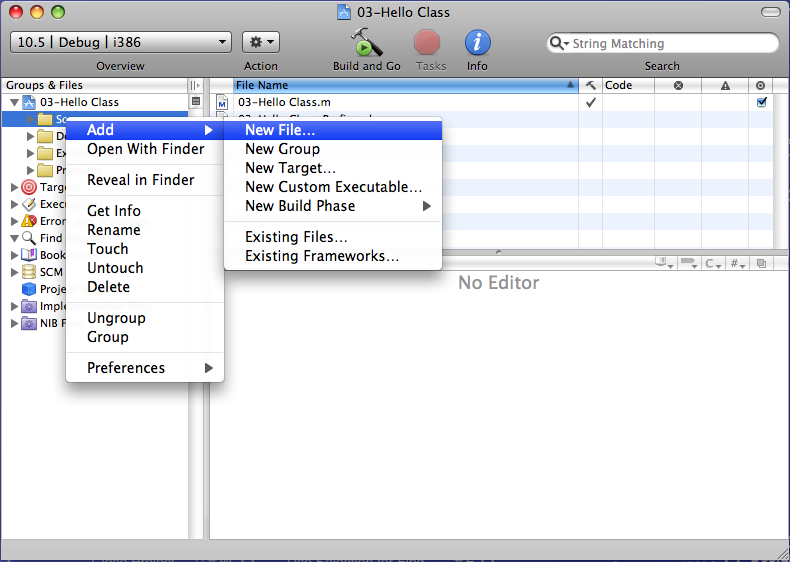Choose Open With Finder
Screen dimensions: 790x562
click(145, 149)
